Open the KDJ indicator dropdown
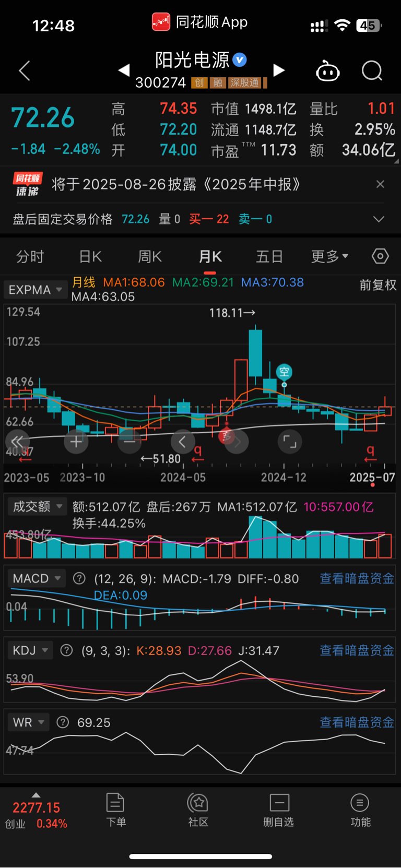 pyautogui.click(x=30, y=650)
